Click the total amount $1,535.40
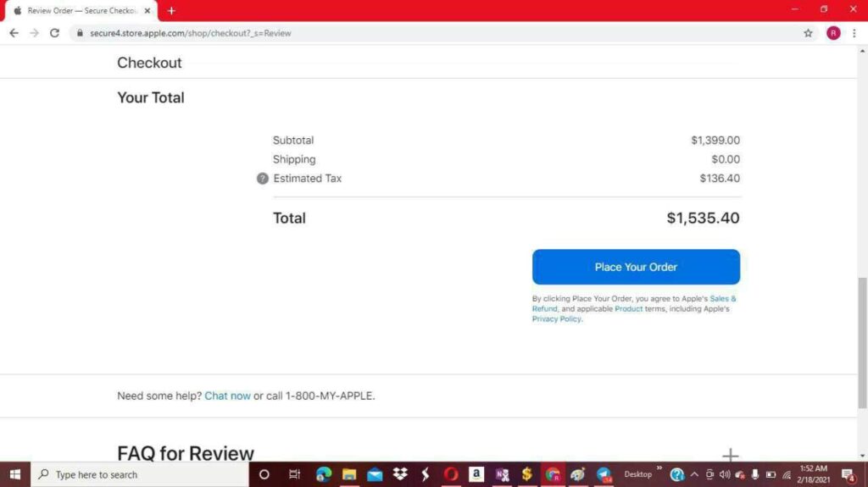Screen dimensions: 868x487 pos(703,218)
